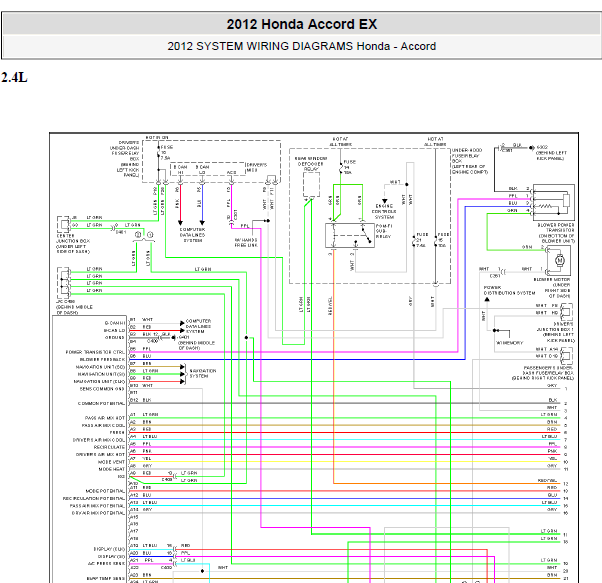Click 'W/ HANDS FREE LINK' label

[x=246, y=242]
